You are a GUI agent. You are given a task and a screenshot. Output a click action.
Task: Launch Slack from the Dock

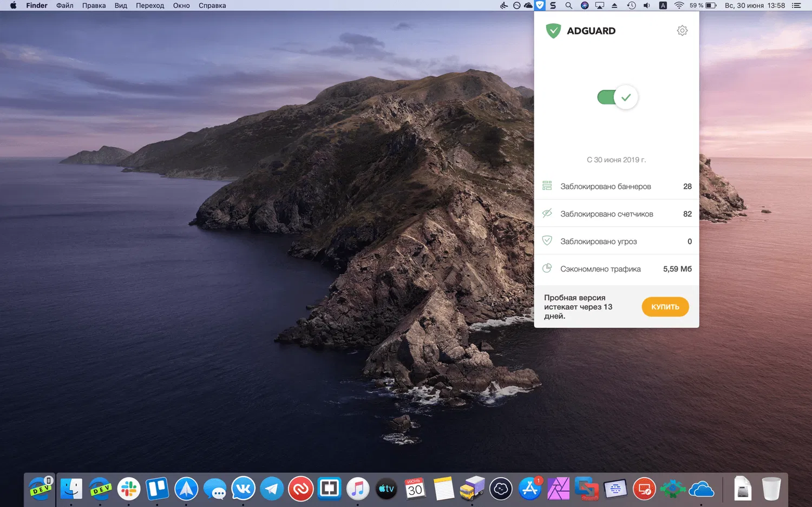coord(129,489)
